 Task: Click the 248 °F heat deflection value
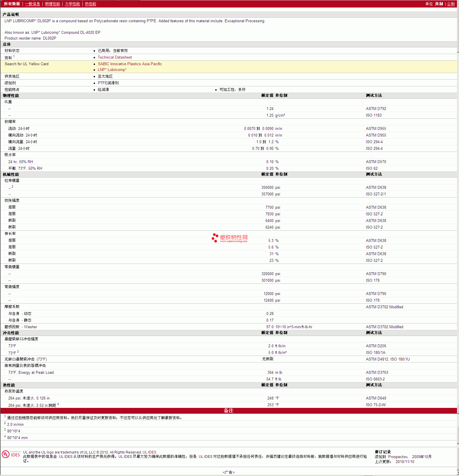pos(273,398)
